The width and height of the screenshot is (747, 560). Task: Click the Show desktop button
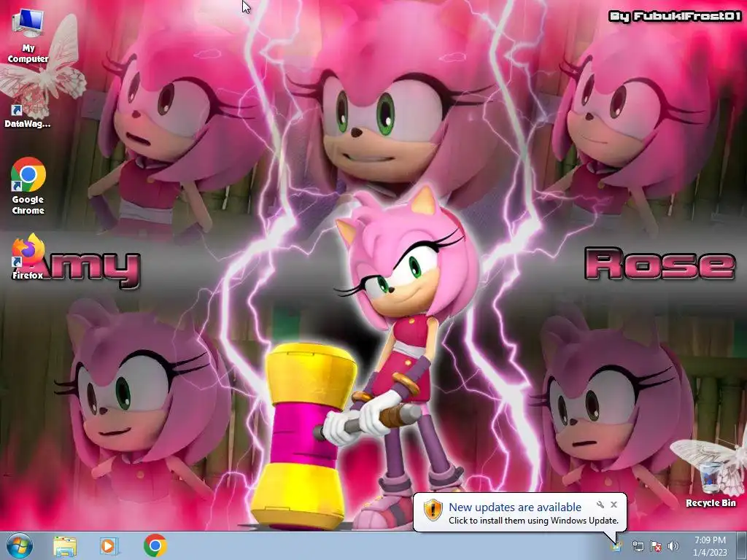(x=742, y=545)
